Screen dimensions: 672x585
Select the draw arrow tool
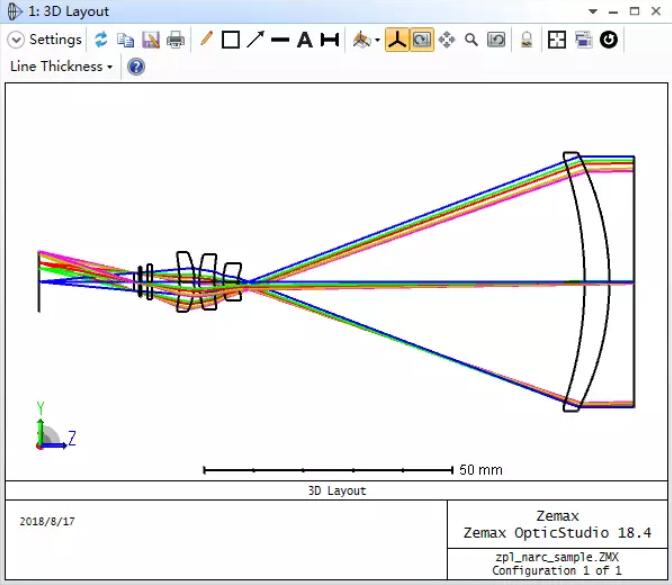(x=255, y=40)
